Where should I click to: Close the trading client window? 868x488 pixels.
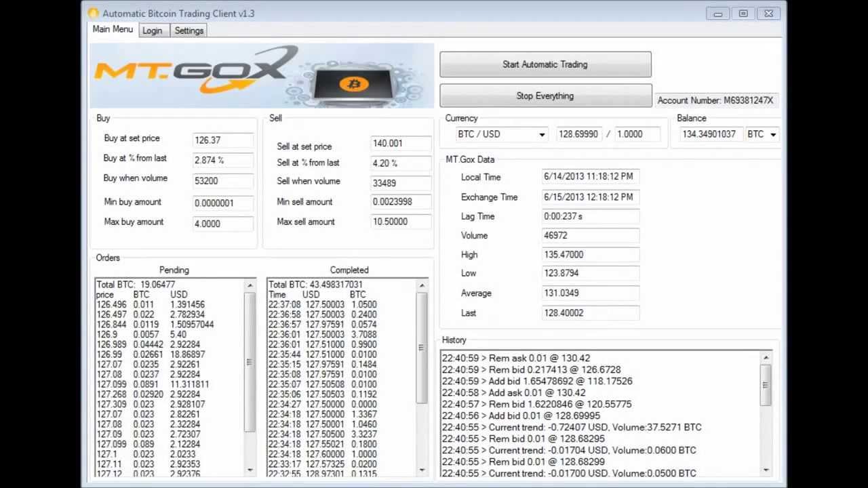(768, 14)
